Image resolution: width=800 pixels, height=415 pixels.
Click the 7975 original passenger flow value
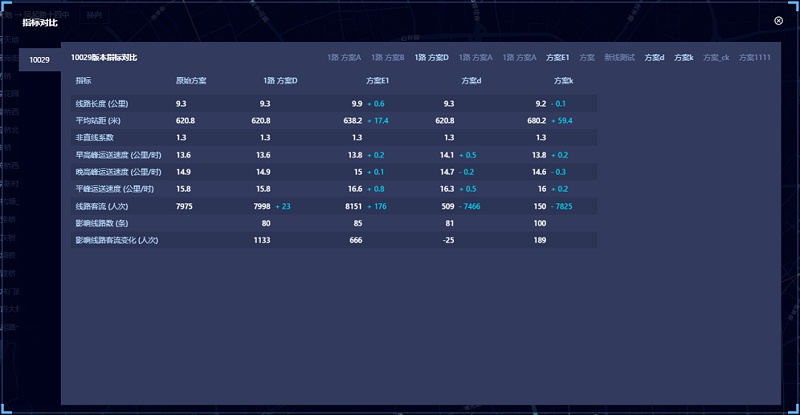tap(184, 206)
